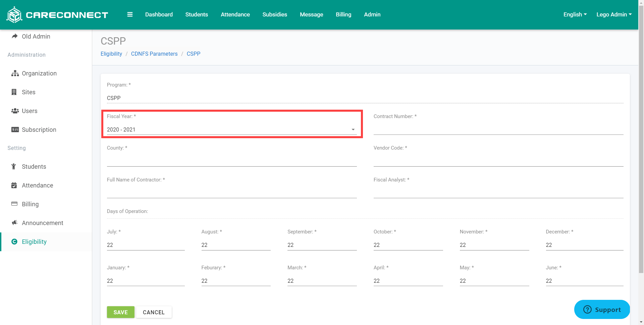Viewport: 644px width, 325px height.
Task: Click the Sites building icon
Action: (14, 92)
